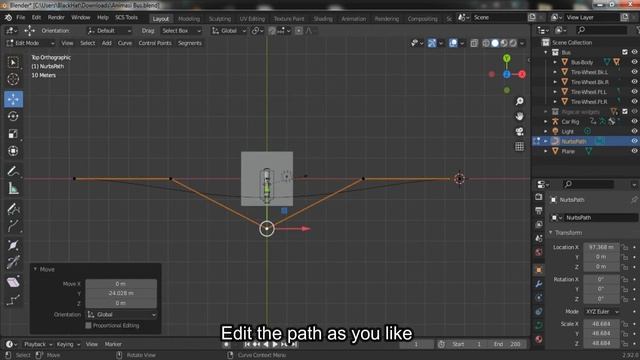Select the curve Draw tool

pos(13,209)
